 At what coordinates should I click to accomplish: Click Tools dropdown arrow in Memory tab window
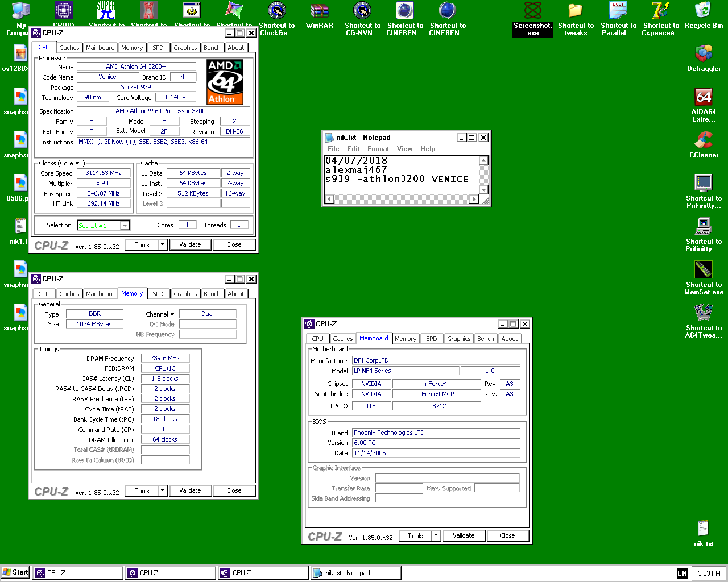(x=162, y=490)
